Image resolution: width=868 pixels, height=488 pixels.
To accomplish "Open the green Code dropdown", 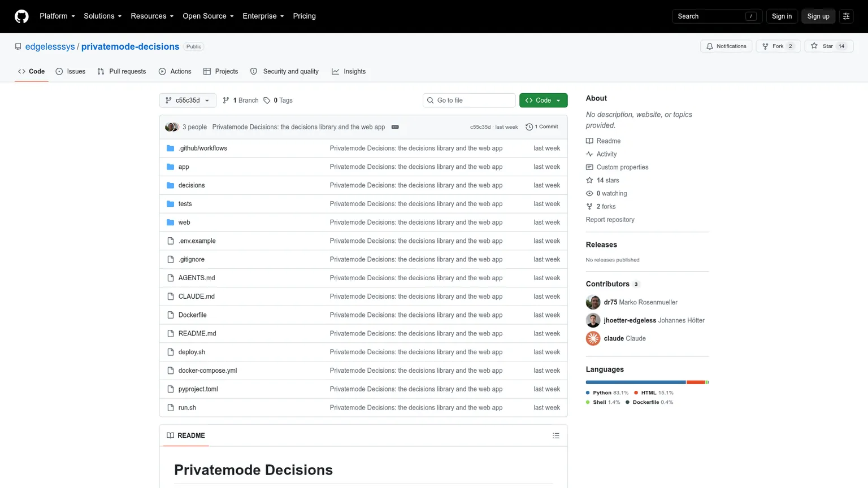I will click(543, 101).
